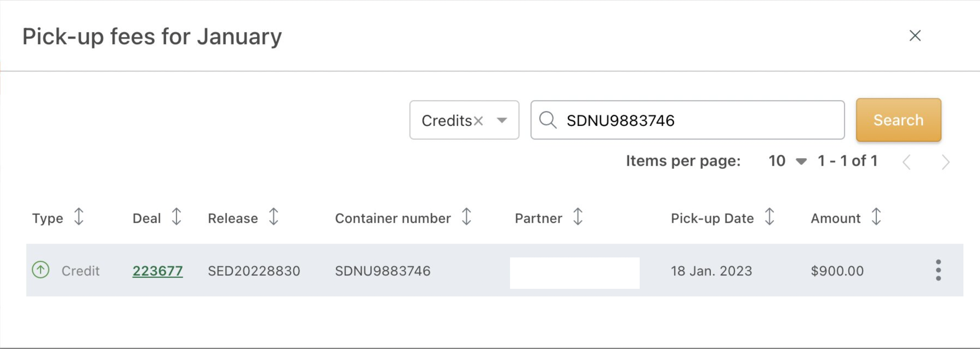Image resolution: width=980 pixels, height=349 pixels.
Task: Go to previous results page chevron
Action: [x=907, y=162]
